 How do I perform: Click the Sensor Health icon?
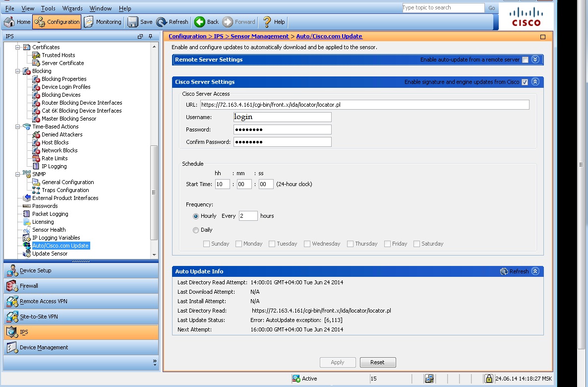27,230
